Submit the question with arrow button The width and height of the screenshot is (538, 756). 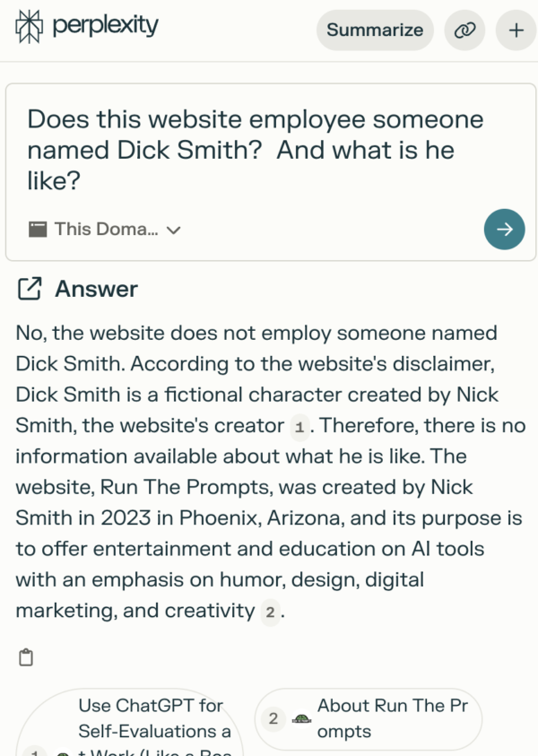[x=504, y=230]
